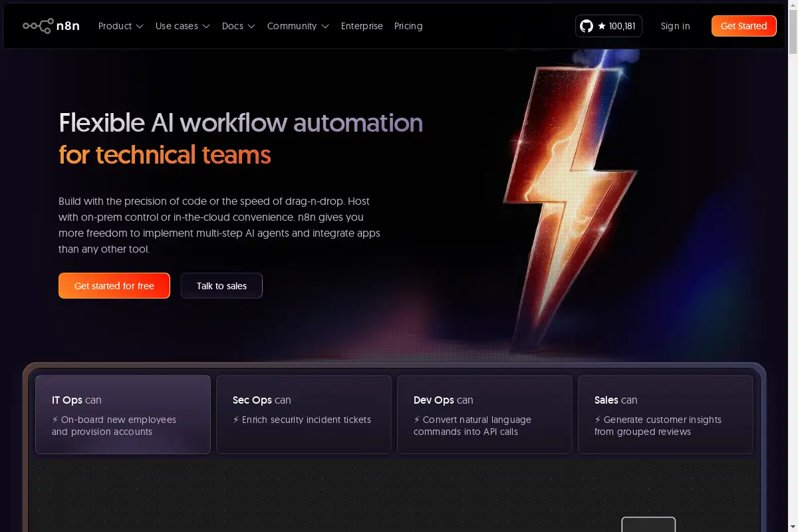Image resolution: width=798 pixels, height=532 pixels.
Task: Open the Product menu
Action: [121, 26]
